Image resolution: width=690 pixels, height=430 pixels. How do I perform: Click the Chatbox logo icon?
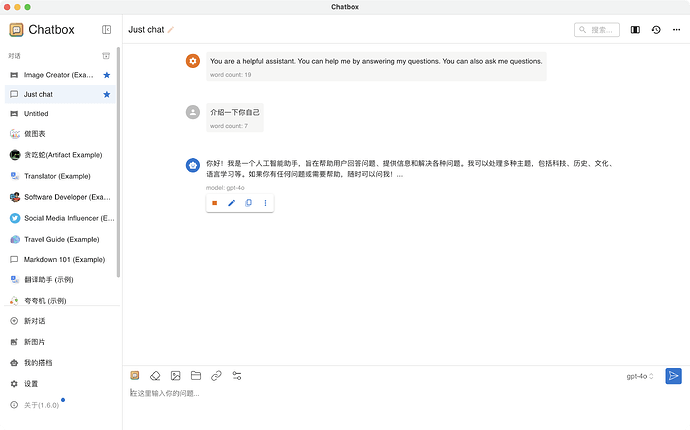[x=16, y=29]
